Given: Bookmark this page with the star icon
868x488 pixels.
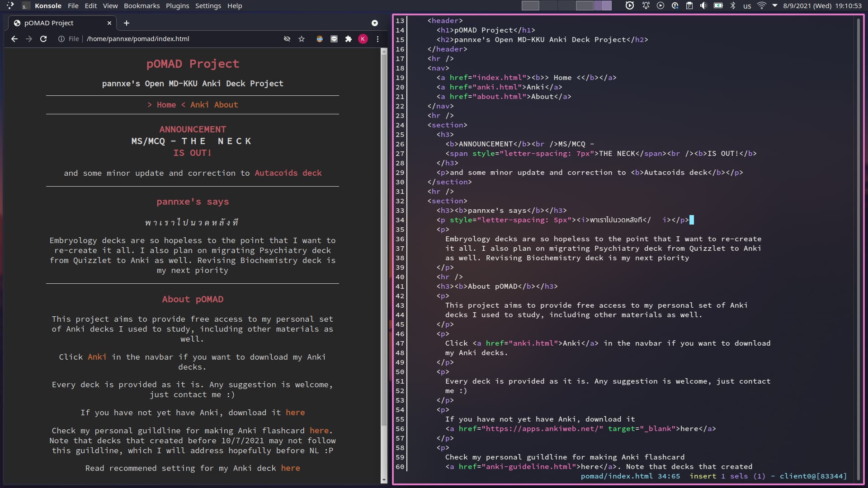Looking at the screenshot, I should click(302, 39).
